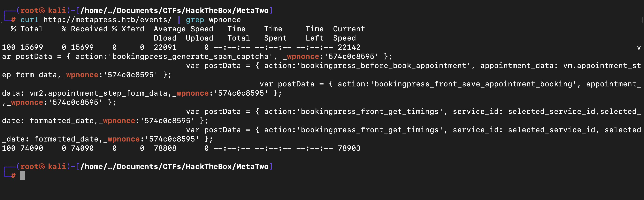The image size is (644, 200).
Task: Click the top prompt hash symbol
Action: coord(13,20)
